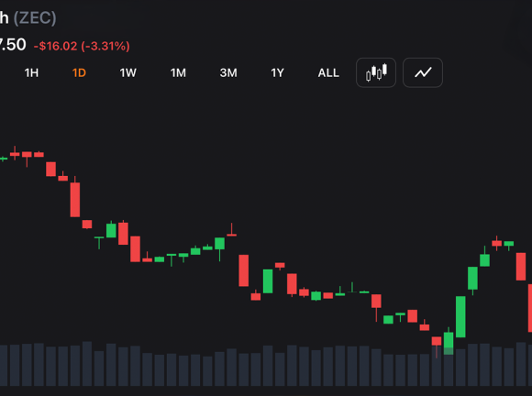Select the 1Y time range
This screenshot has height=396, width=532.
(x=277, y=73)
